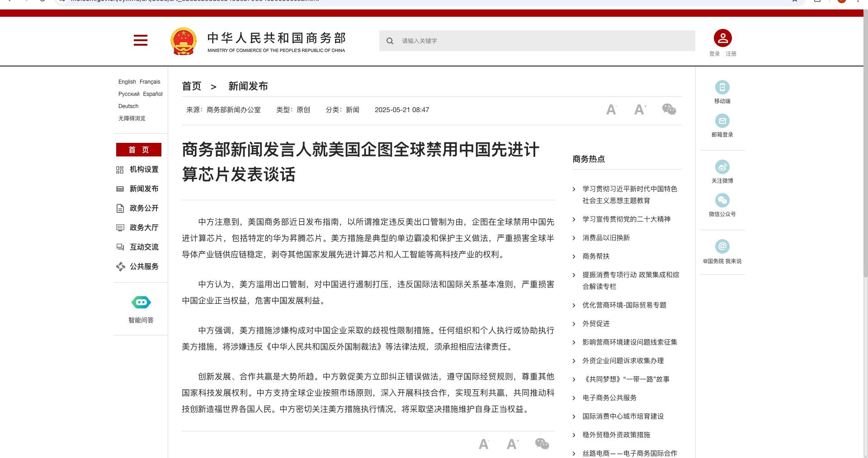
Task: Open 电子商务公共服务 hot topic
Action: [609, 398]
